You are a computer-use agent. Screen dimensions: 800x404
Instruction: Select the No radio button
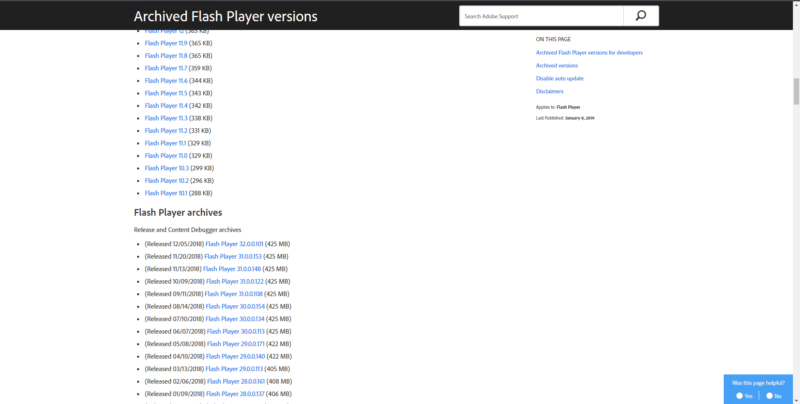pos(769,396)
